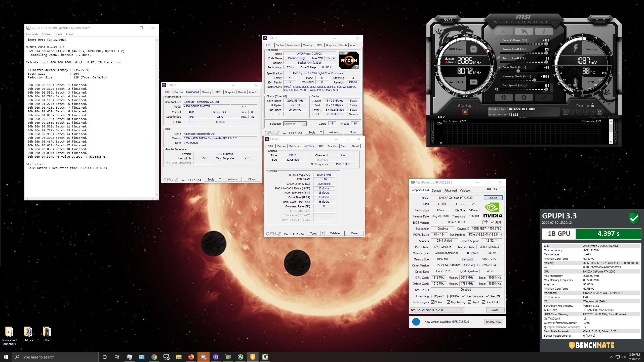Open the Submit menu in GPUPI

(47, 34)
